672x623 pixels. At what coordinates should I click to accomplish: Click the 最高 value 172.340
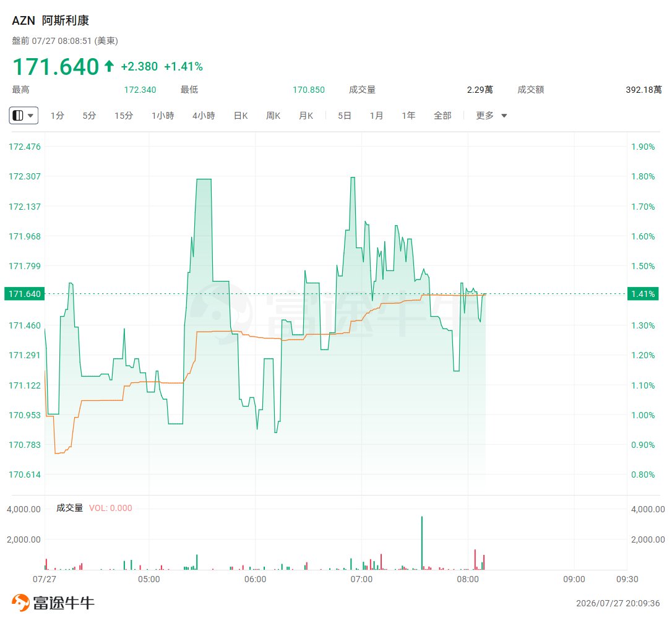[140, 90]
